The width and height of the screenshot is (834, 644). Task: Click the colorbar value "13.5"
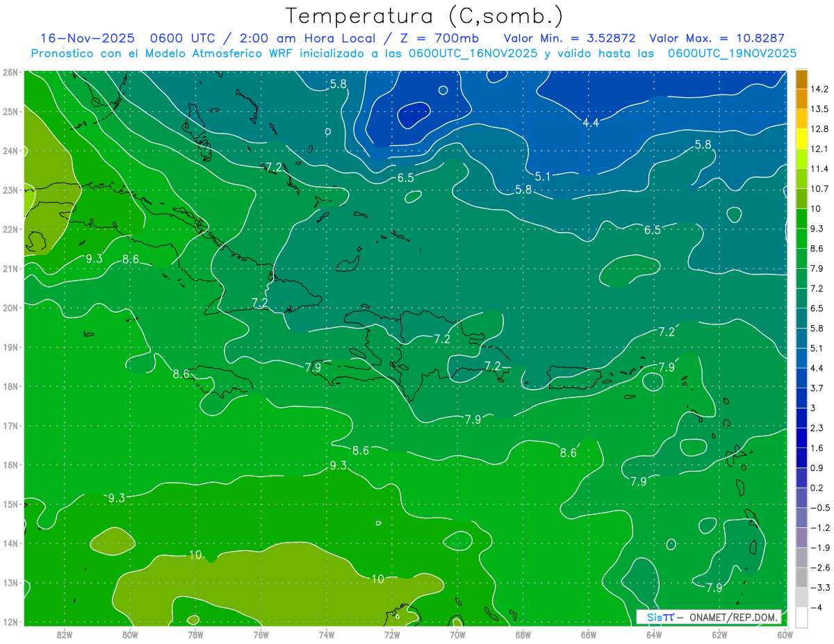[819, 109]
